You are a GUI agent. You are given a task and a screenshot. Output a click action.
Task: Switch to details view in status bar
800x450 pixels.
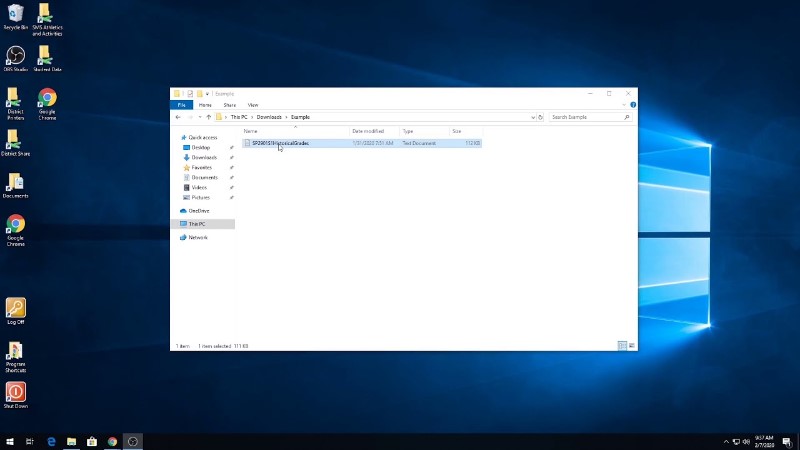tap(621, 346)
